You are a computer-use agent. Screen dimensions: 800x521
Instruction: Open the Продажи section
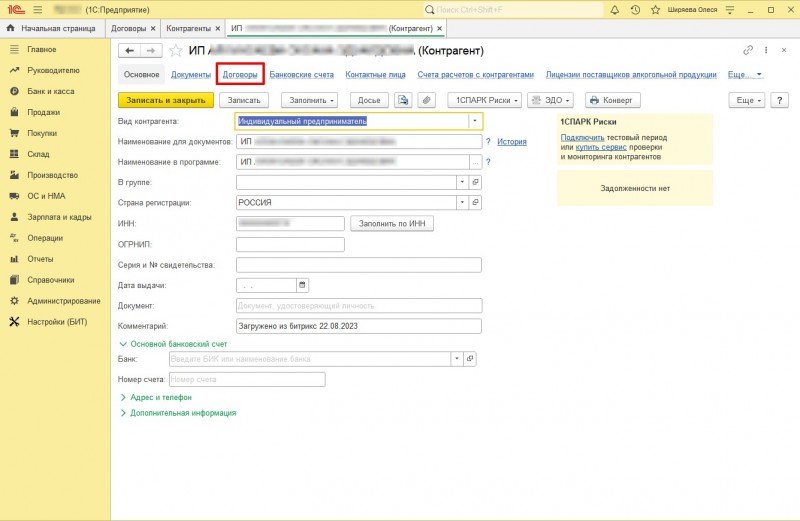point(43,112)
